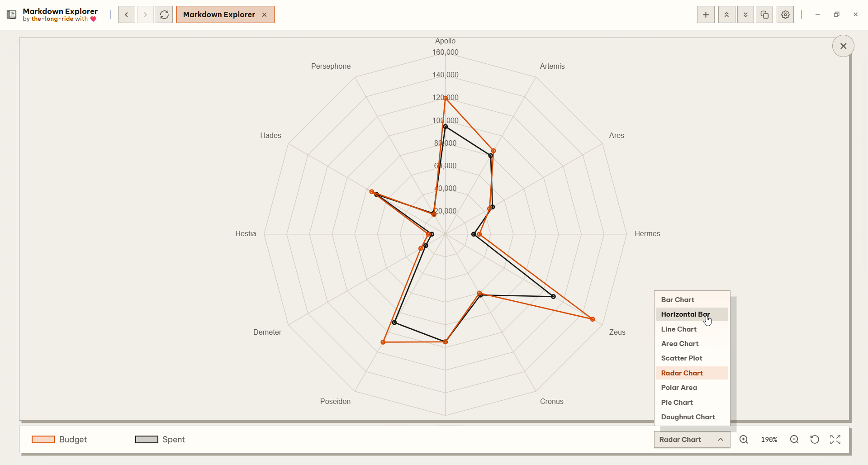Click the Persephone axis label

click(x=331, y=66)
